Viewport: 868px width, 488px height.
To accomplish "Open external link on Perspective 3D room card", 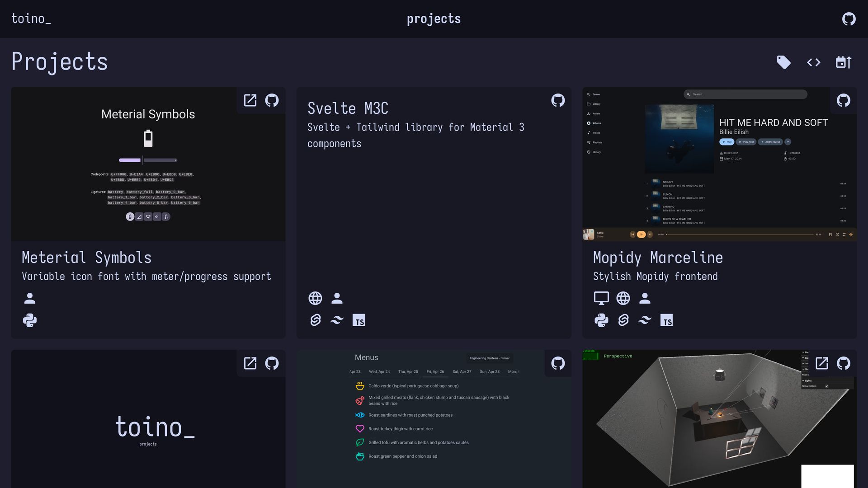I will [821, 363].
